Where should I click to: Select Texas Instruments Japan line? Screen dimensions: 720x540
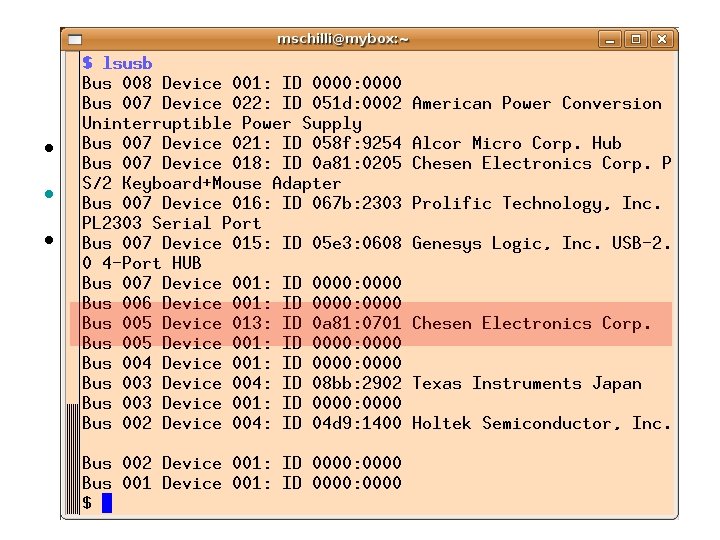tap(362, 383)
